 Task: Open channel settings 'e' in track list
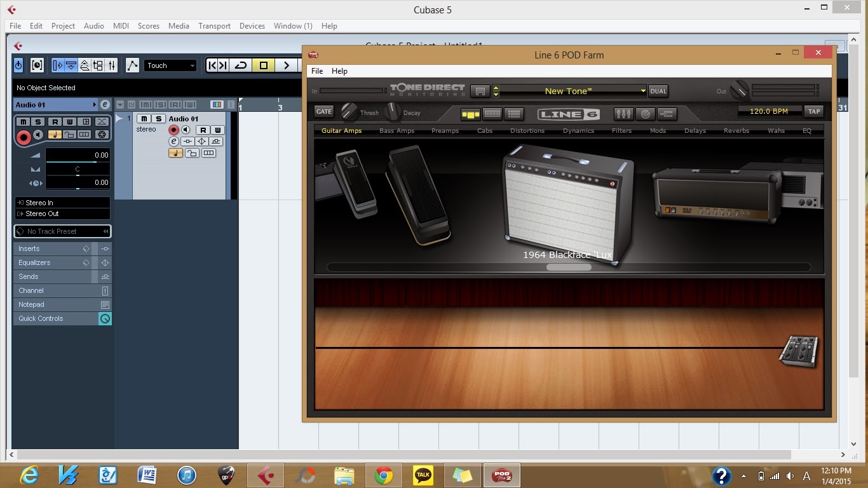tap(173, 141)
